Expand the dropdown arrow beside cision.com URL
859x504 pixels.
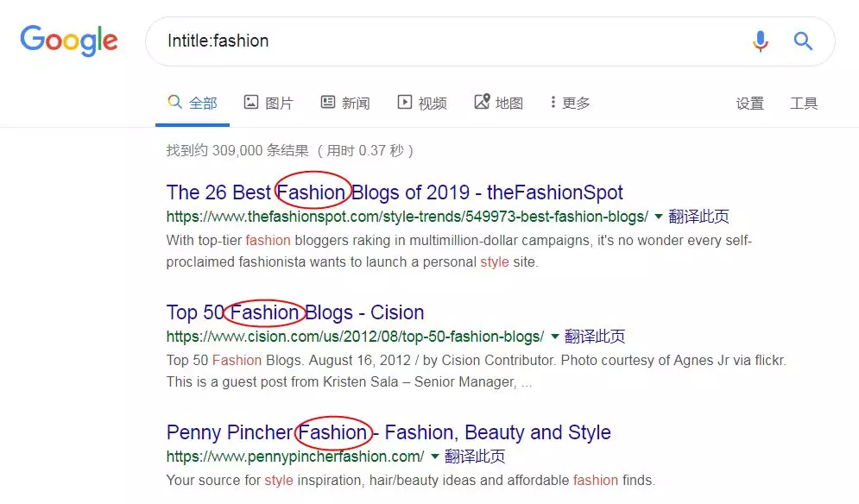pos(554,337)
